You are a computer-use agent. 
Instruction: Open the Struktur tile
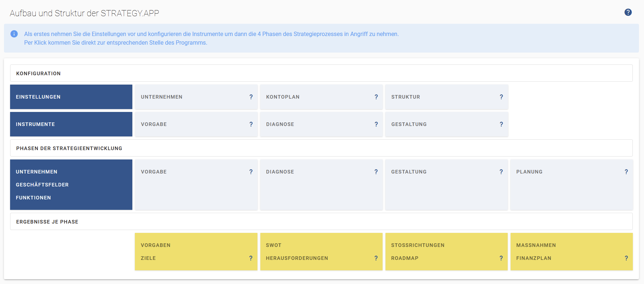click(446, 97)
